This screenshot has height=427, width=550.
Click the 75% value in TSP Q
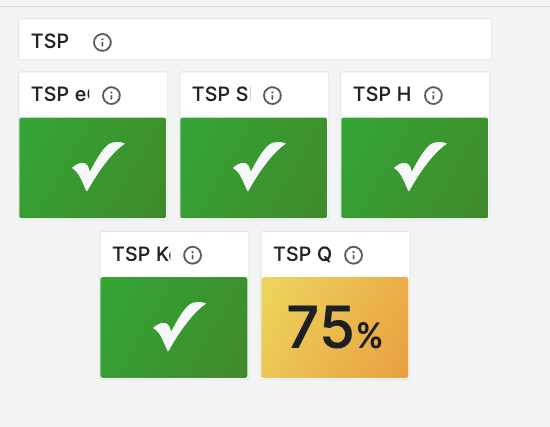[334, 327]
